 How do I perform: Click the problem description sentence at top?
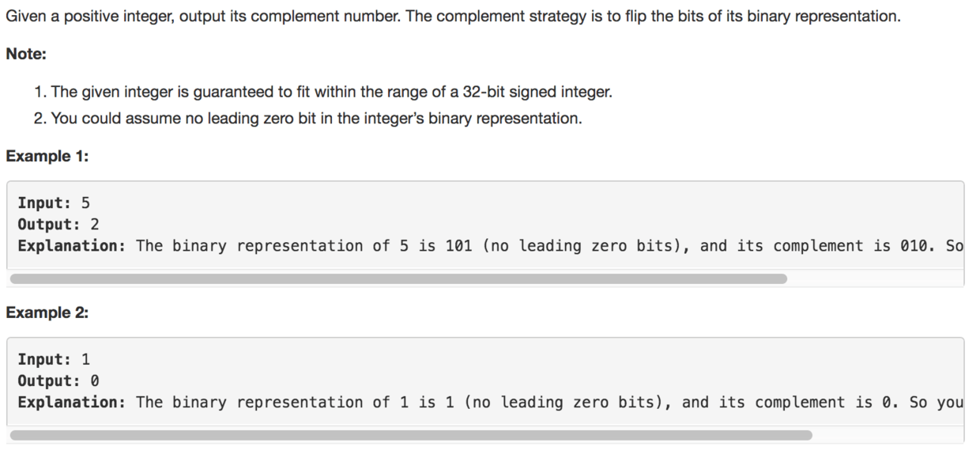[453, 17]
